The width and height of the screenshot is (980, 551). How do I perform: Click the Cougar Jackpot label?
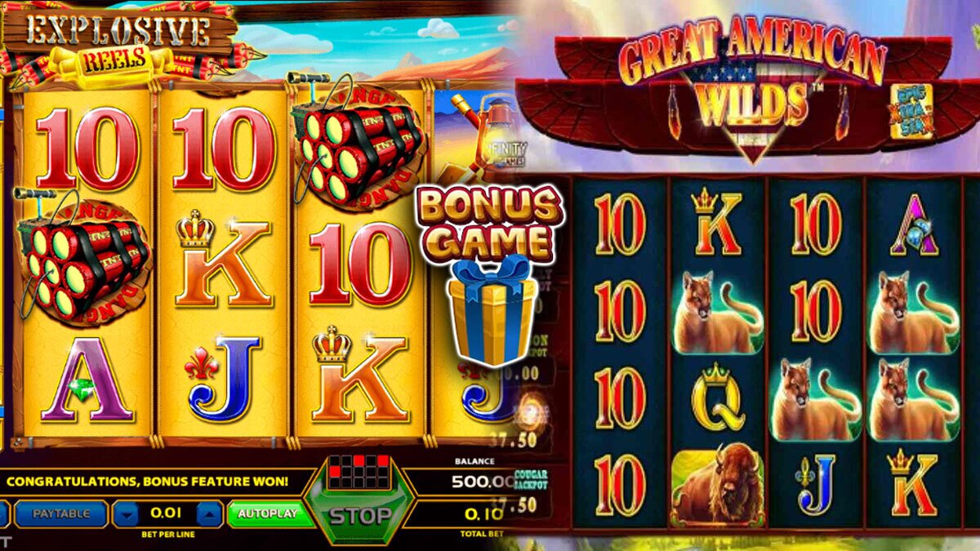531,480
